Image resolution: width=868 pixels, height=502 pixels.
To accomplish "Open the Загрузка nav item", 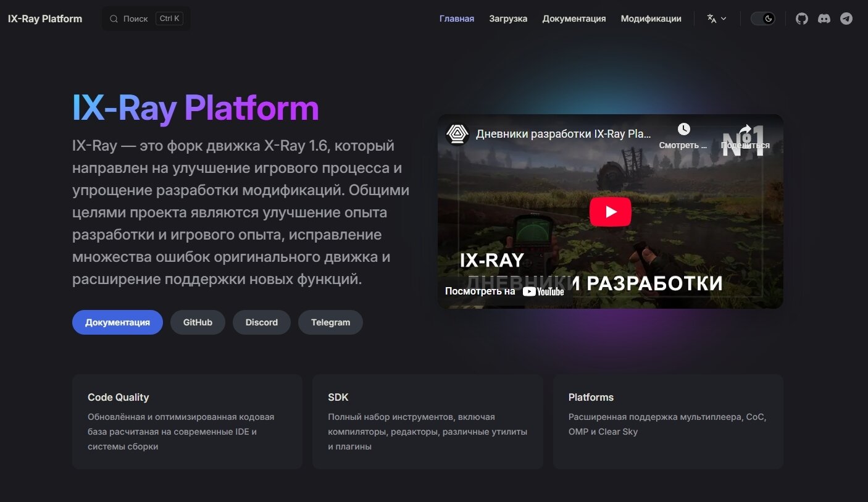I will [508, 19].
